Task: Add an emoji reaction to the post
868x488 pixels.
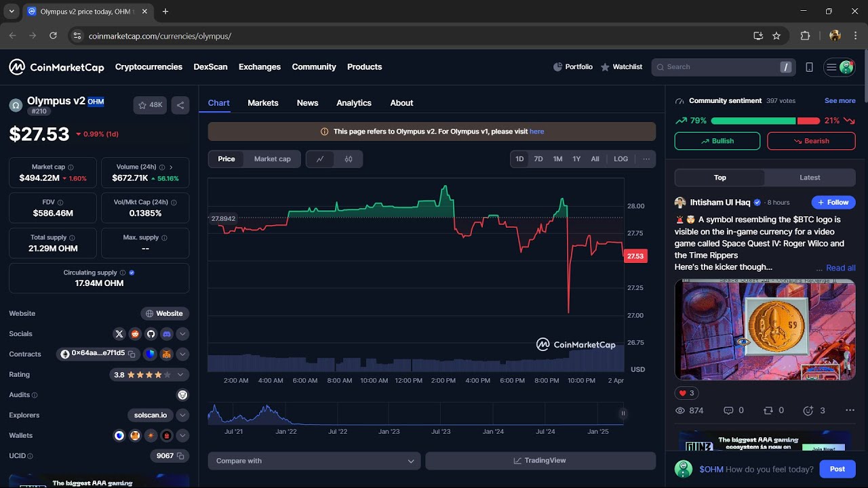Action: pos(814,411)
